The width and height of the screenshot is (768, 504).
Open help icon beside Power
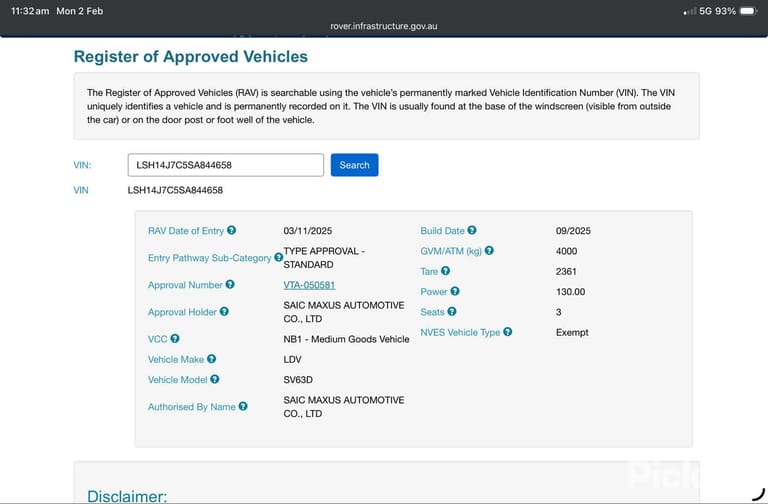[x=455, y=291]
